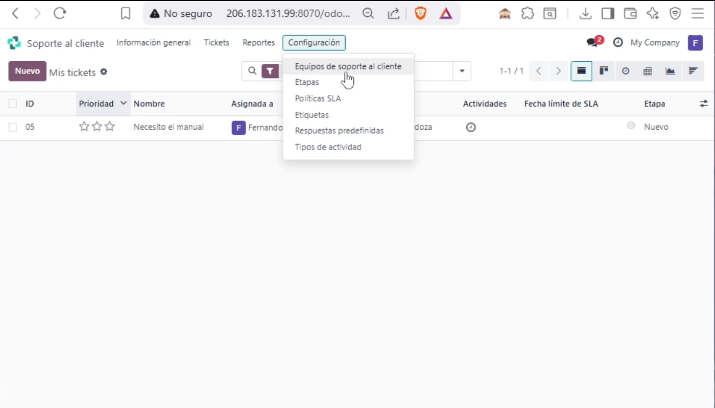
Task: Click the Brave Rewards triangle icon
Action: click(446, 14)
